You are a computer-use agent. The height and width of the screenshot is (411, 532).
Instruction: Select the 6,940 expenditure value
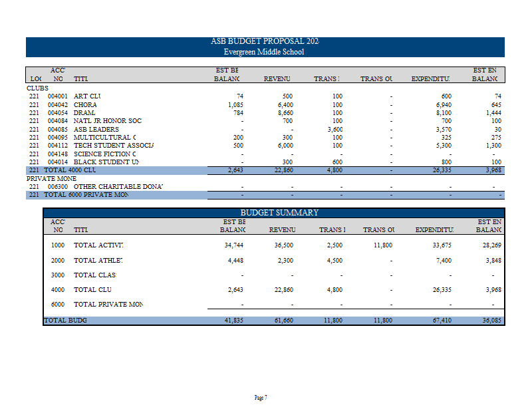tap(444, 105)
